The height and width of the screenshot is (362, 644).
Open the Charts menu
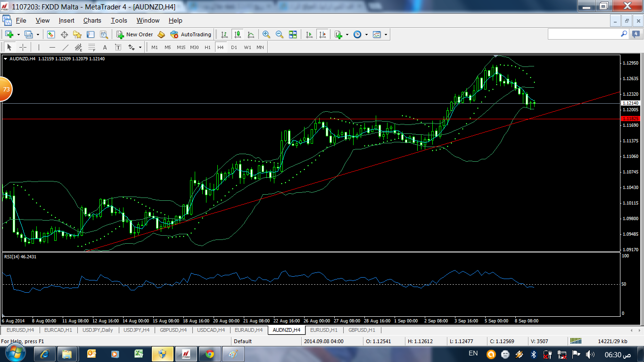[x=92, y=20]
